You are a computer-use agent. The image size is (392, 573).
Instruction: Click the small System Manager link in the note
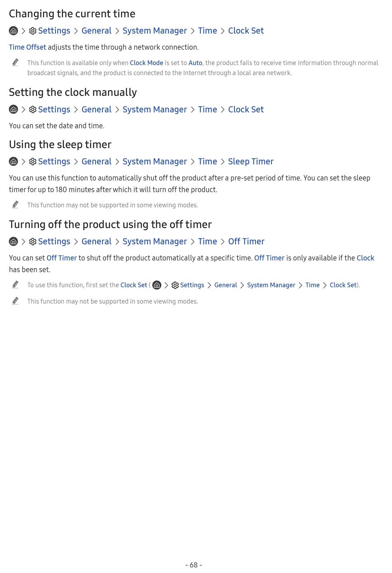tap(271, 285)
